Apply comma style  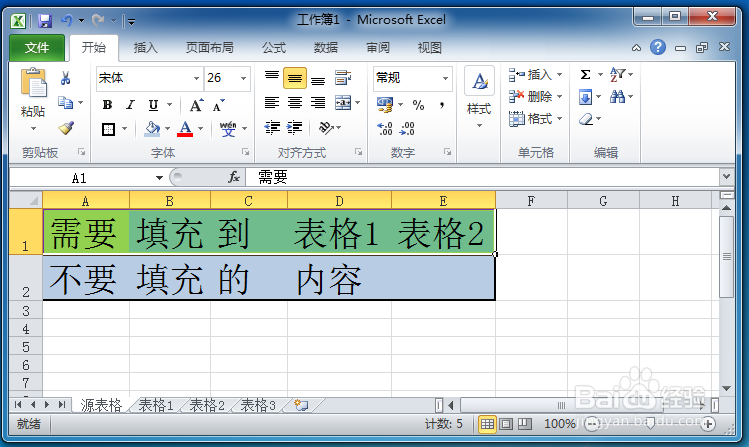(442, 105)
